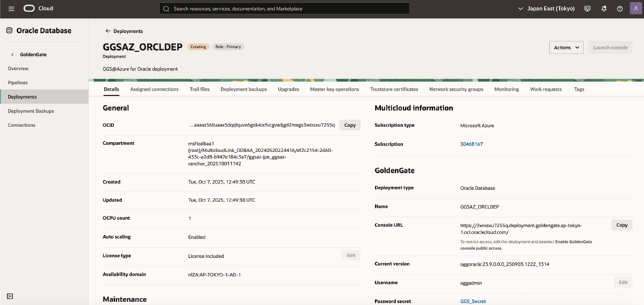Select Pipelines in the GoldenGate sidebar

point(18,83)
